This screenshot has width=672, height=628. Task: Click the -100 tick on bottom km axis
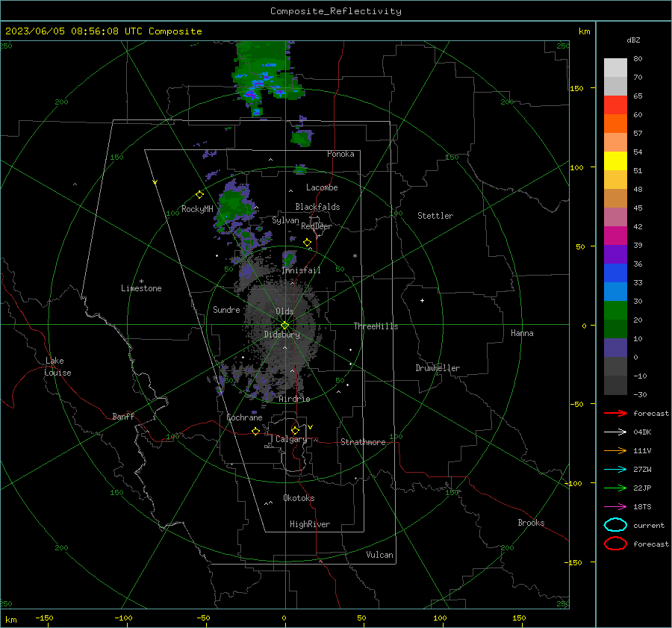coord(123,618)
